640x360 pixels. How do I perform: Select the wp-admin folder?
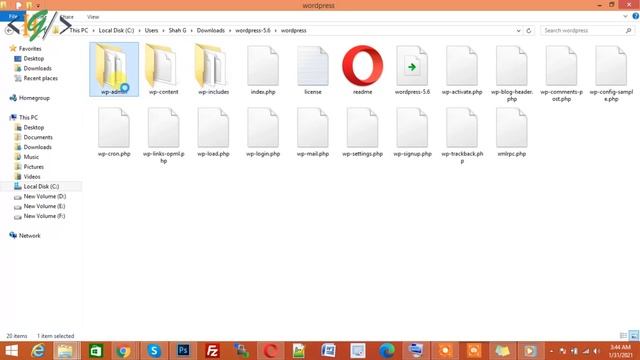click(114, 69)
